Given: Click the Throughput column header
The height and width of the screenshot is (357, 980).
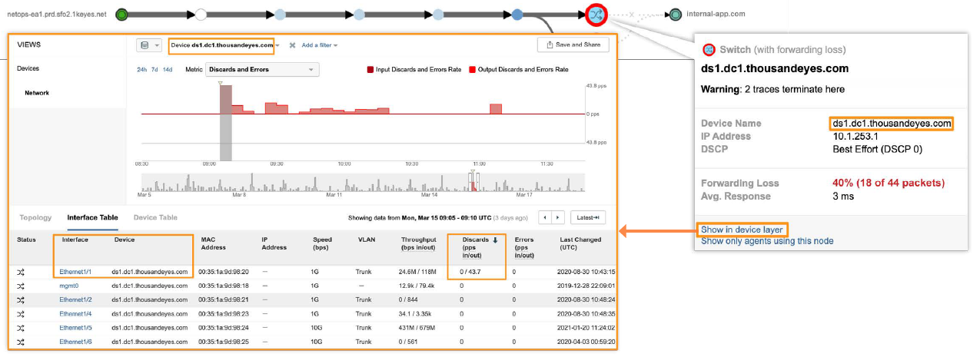Looking at the screenshot, I should pos(420,243).
